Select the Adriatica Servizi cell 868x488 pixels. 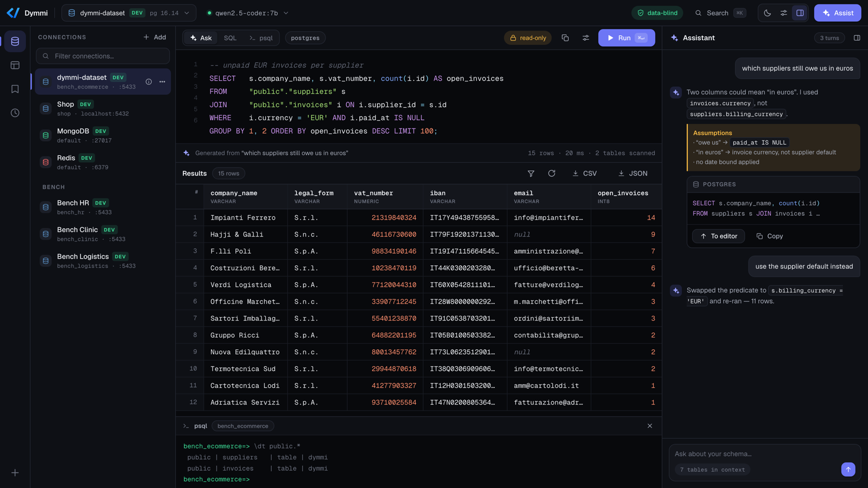coord(246,403)
